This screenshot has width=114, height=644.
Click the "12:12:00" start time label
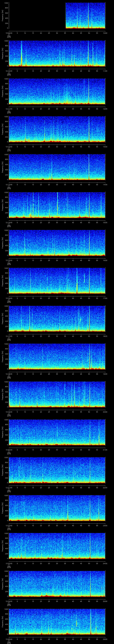(x=9, y=147)
